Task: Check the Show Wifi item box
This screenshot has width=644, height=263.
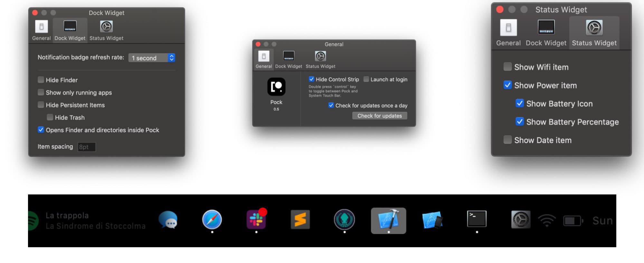Action: click(x=507, y=67)
